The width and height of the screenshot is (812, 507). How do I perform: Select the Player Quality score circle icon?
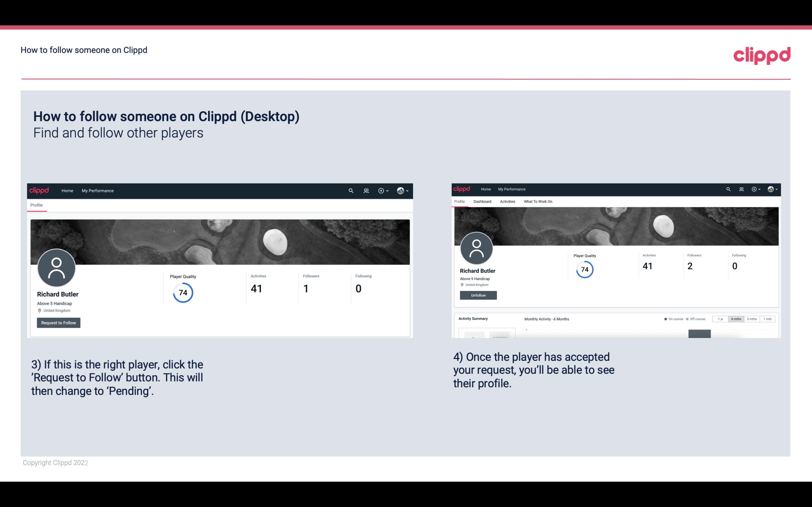(x=182, y=293)
